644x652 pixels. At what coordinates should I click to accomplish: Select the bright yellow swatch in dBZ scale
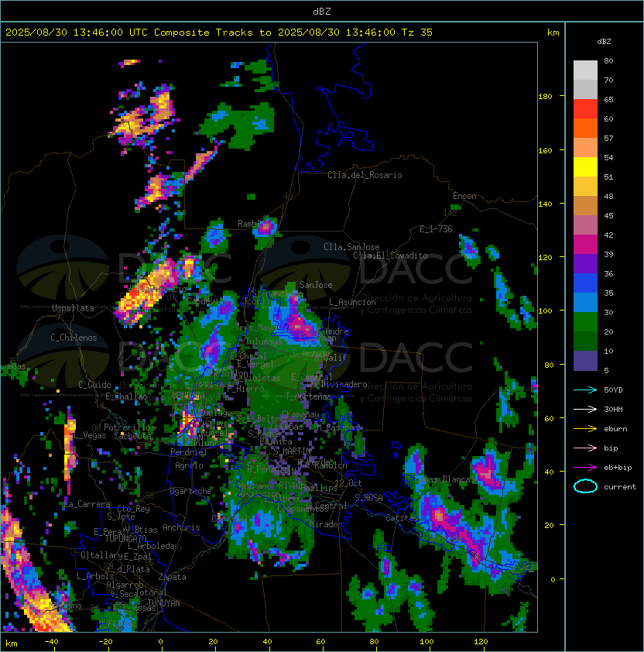[x=585, y=167]
